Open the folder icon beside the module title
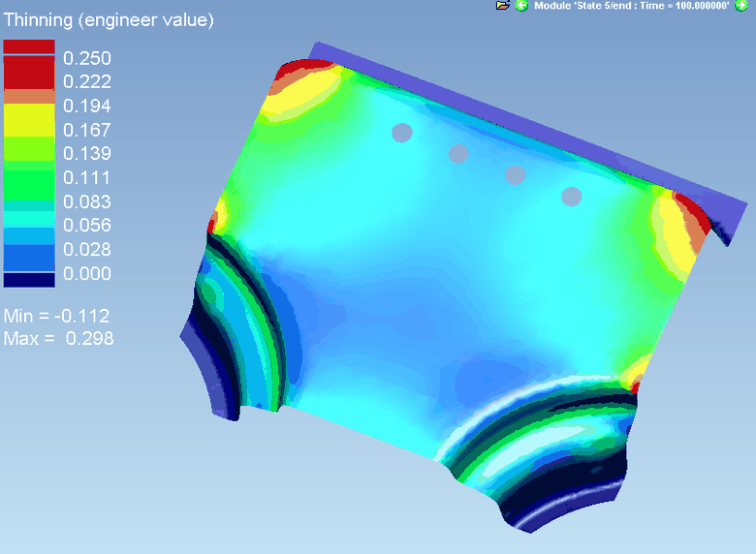The image size is (756, 554). point(503,6)
